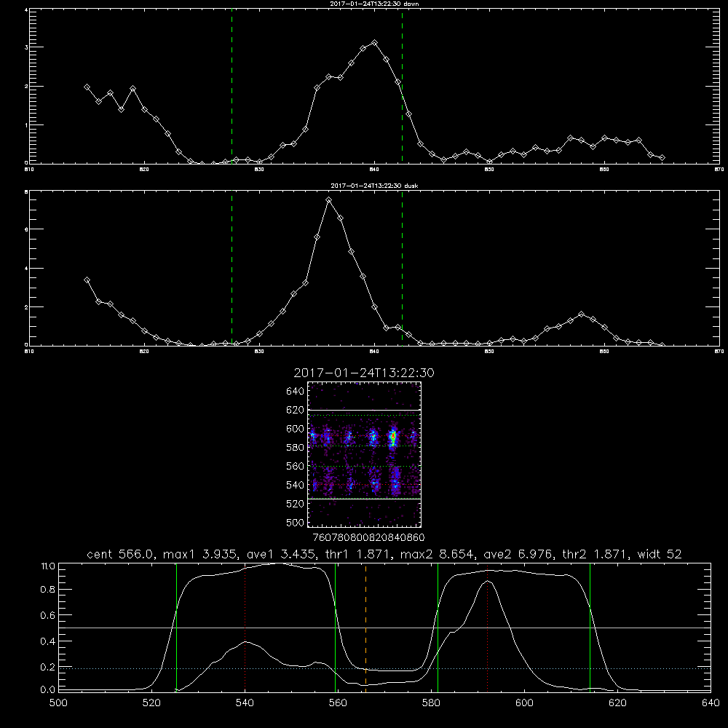The image size is (728, 728).
Task: Click x-axis label 500 of bottom plot
Action: (x=58, y=703)
